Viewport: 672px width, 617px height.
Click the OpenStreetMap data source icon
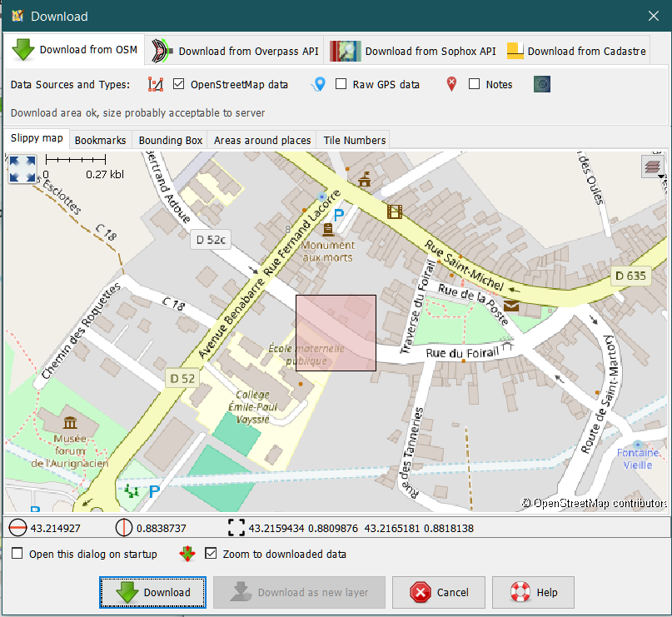pyautogui.click(x=156, y=84)
